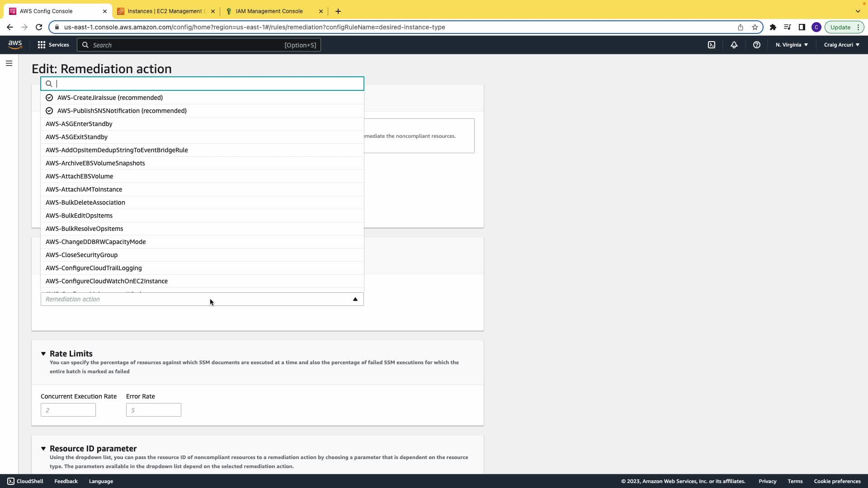Screen dimensions: 868x488
Task: Switch to the IAM Management Console tab
Action: tap(269, 11)
